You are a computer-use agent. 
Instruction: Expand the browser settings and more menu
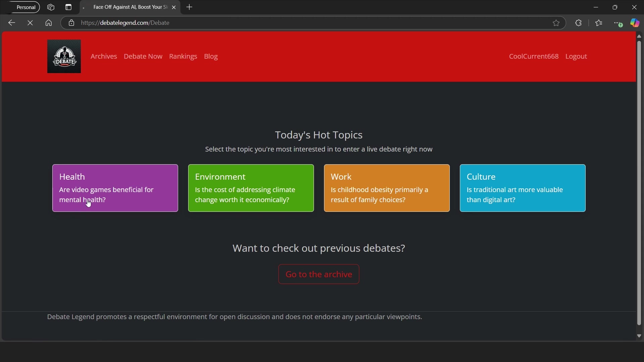619,23
